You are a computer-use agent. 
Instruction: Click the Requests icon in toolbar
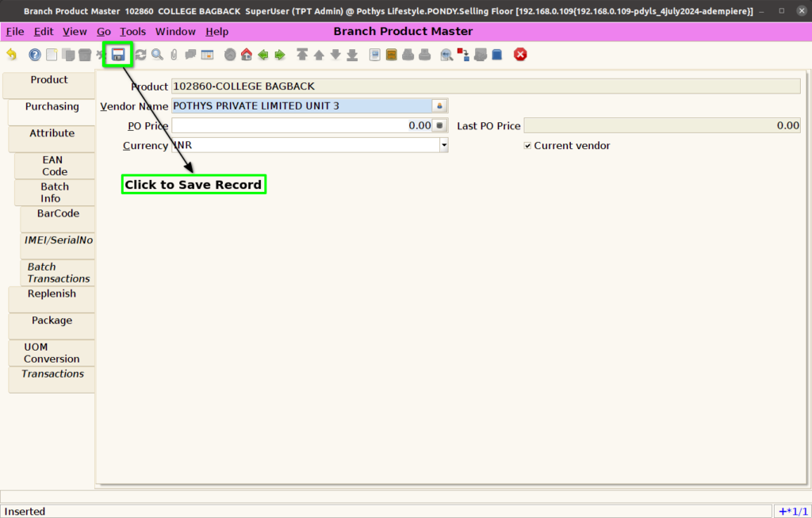480,55
